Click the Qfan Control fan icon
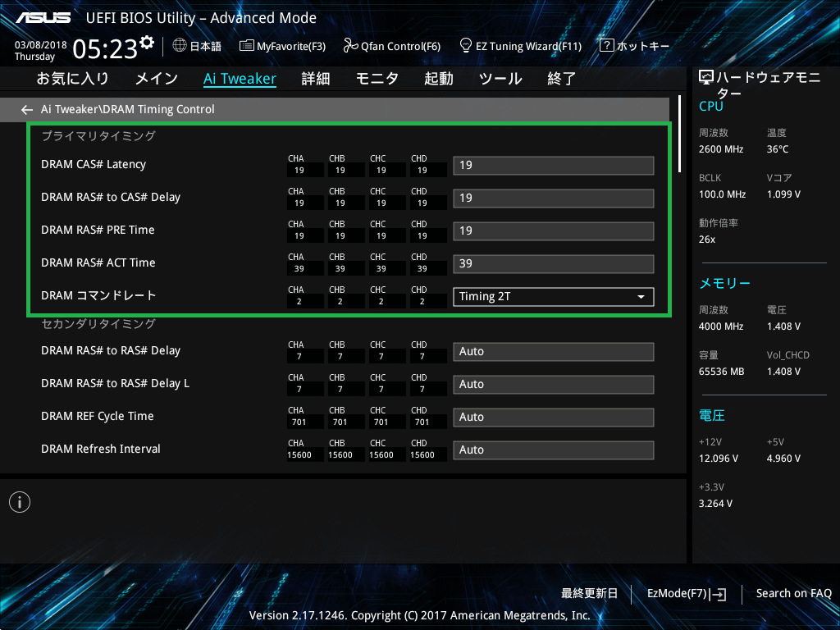 pos(350,46)
